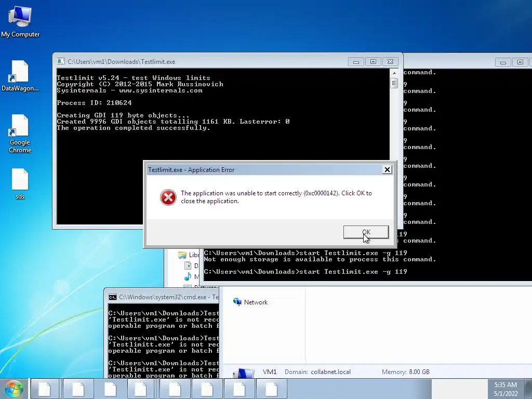
Task: Click the Testlimit.exe console title bar icon
Action: [x=61, y=61]
